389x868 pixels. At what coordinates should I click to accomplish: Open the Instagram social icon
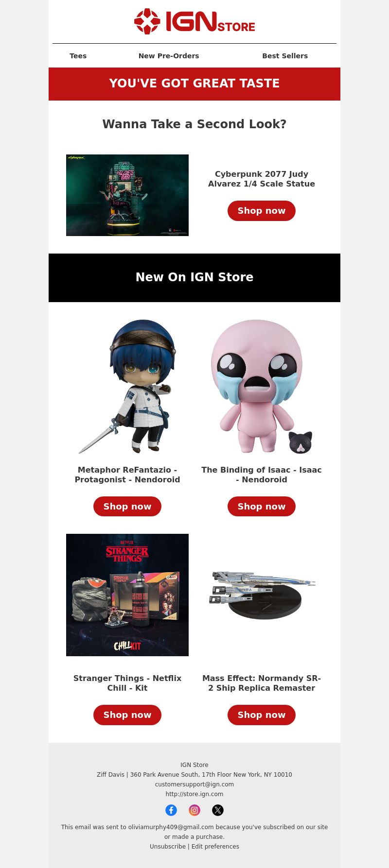[194, 810]
